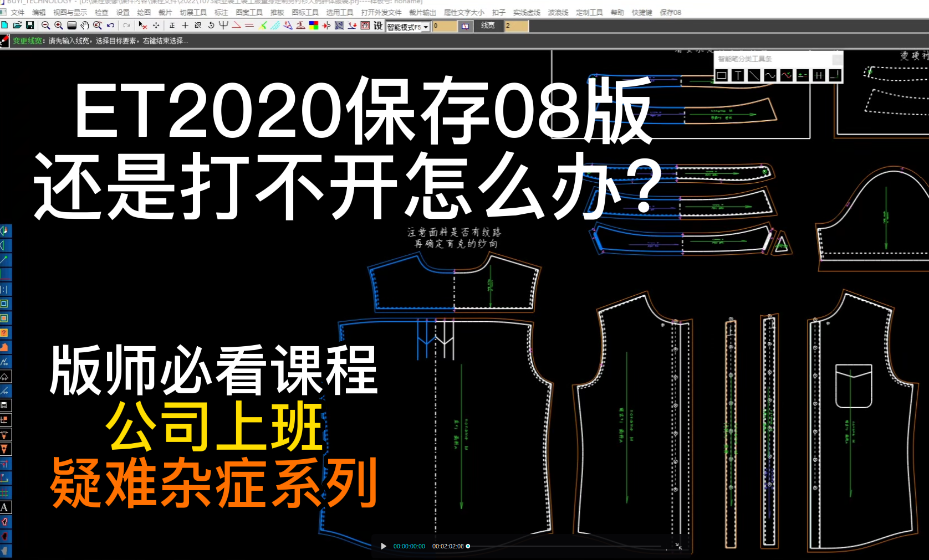929x560 pixels.
Task: Open the 文件 menu
Action: (x=18, y=12)
